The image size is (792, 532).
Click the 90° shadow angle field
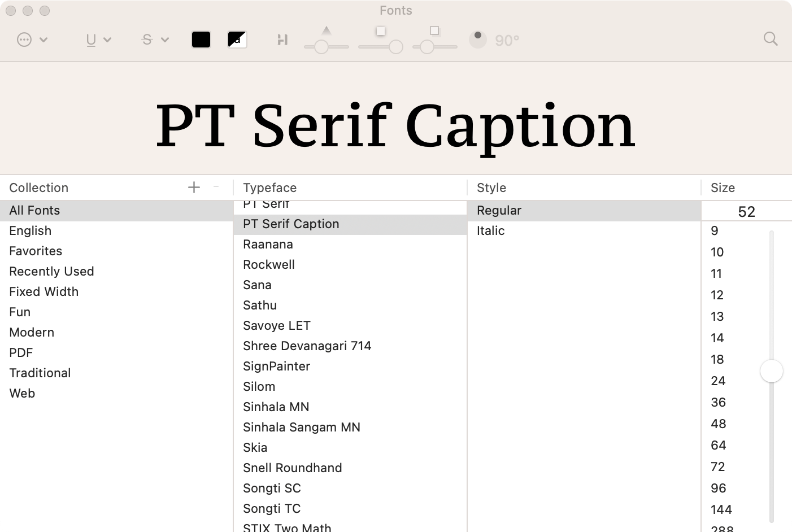pyautogui.click(x=507, y=41)
